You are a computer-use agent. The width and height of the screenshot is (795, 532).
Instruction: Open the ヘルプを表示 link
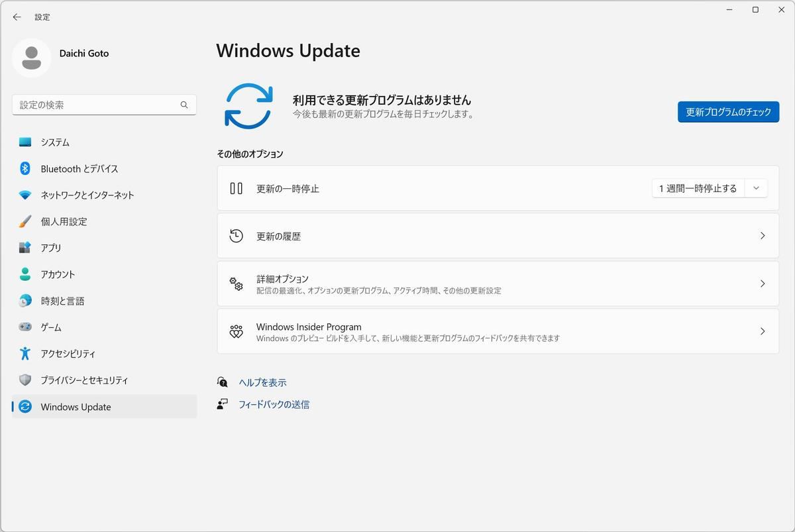coord(262,382)
